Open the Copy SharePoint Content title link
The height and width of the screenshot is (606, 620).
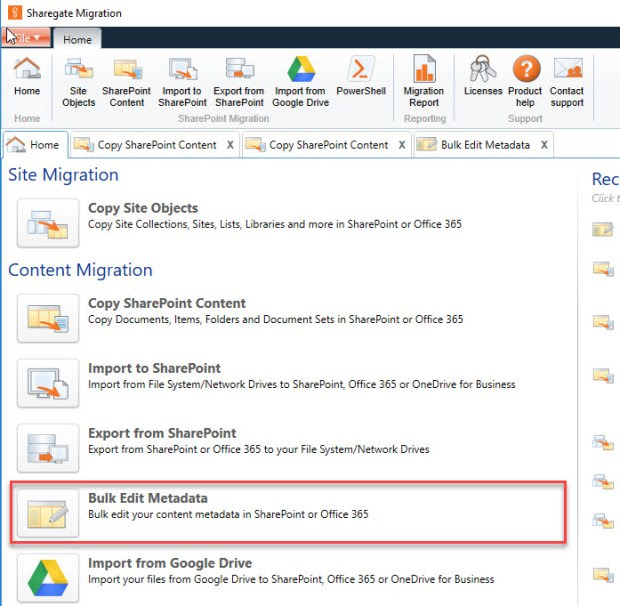pyautogui.click(x=166, y=303)
